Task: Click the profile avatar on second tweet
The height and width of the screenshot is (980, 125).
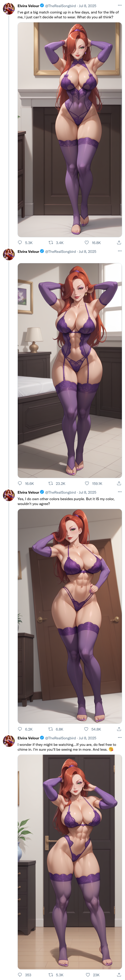Action: tap(8, 254)
